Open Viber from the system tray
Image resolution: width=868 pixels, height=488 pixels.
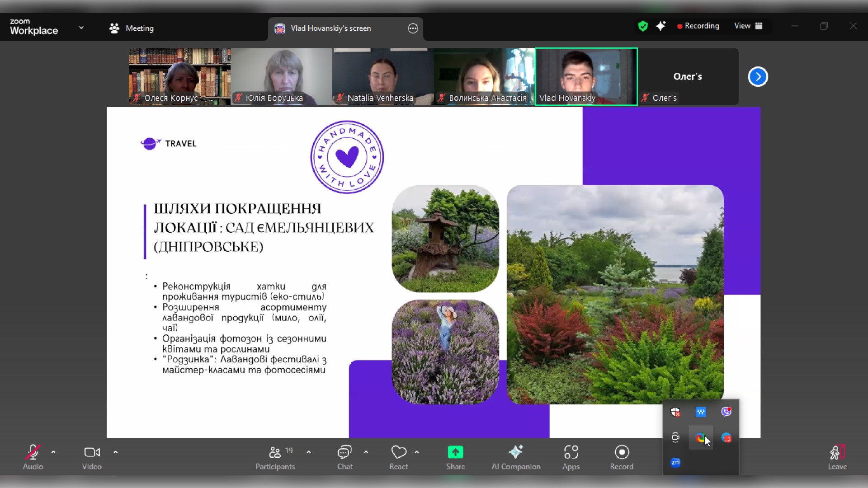[726, 412]
